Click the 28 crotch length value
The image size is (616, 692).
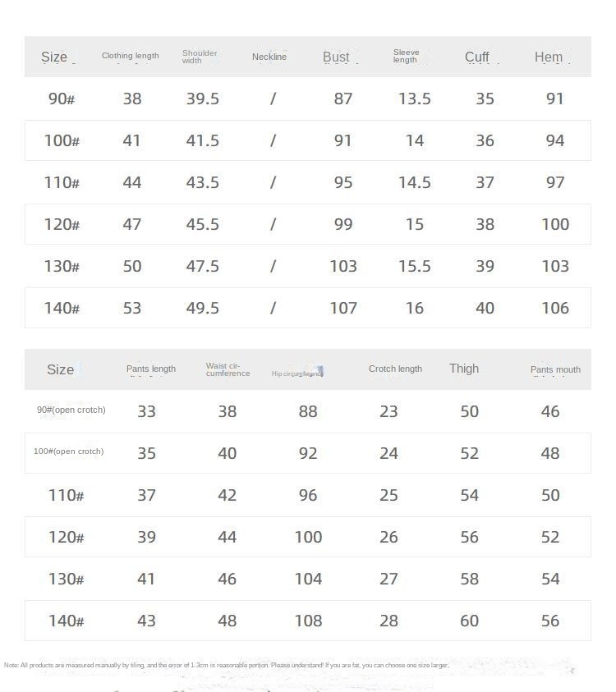point(388,621)
